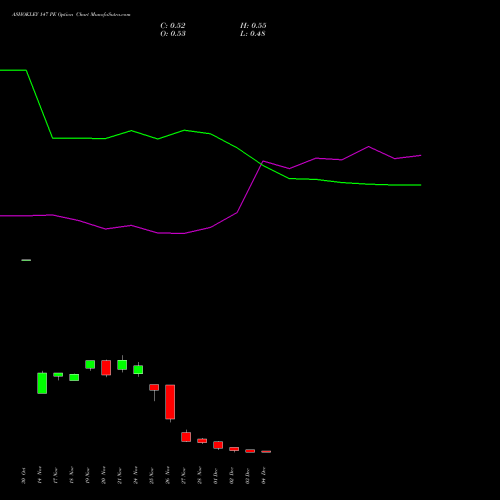This screenshot has height=500, width=500.
Task: Select the high value "H: 0.55"
Action: pyautogui.click(x=253, y=26)
